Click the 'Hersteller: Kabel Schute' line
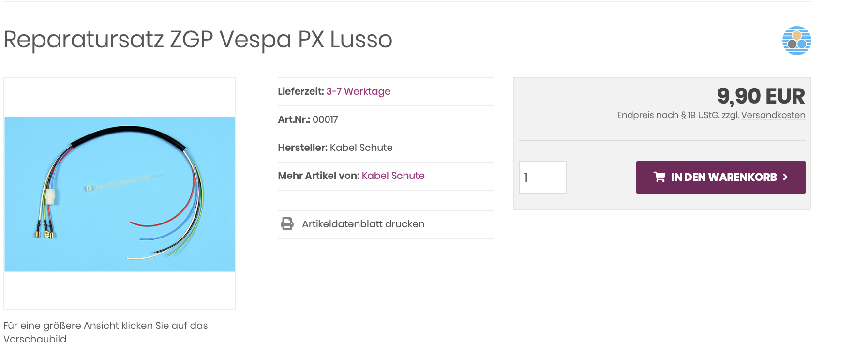Image resolution: width=868 pixels, height=357 pixels. coord(335,148)
